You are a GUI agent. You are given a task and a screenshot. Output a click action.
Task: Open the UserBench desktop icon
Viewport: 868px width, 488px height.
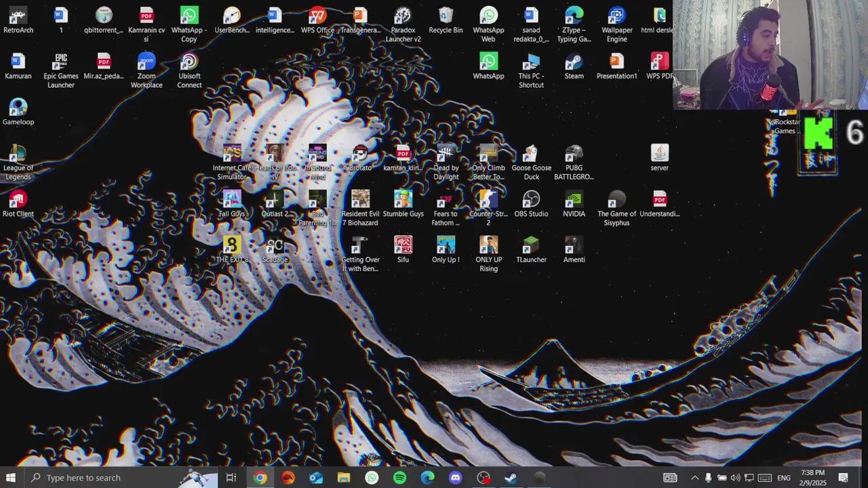[232, 20]
